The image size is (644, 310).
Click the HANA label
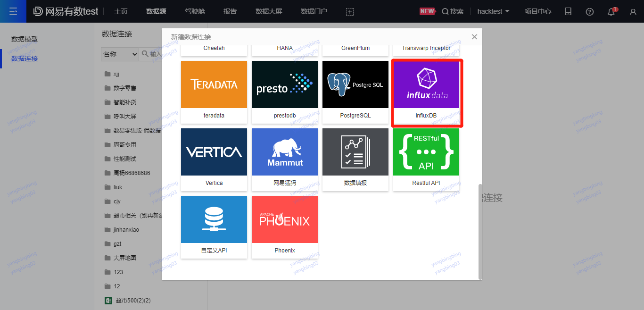point(285,48)
